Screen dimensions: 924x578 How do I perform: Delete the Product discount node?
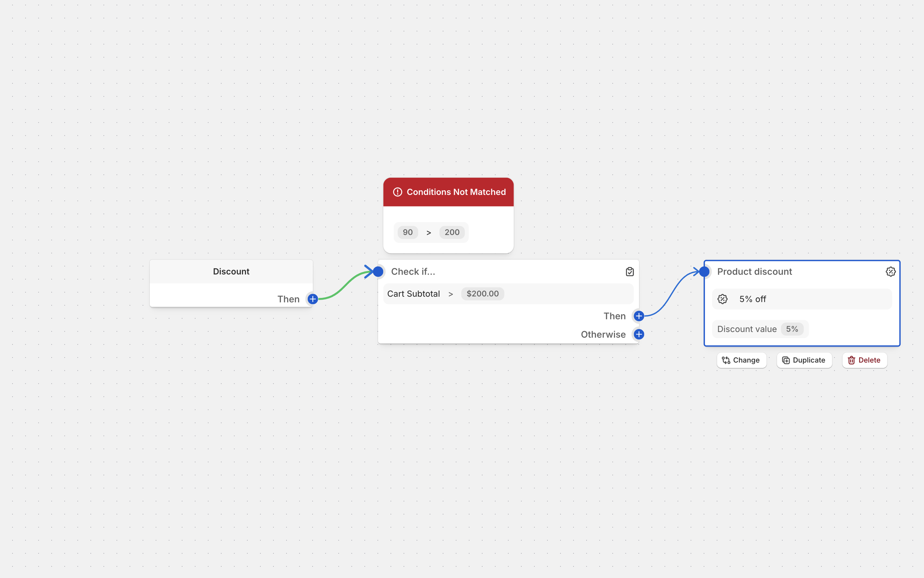coord(864,360)
